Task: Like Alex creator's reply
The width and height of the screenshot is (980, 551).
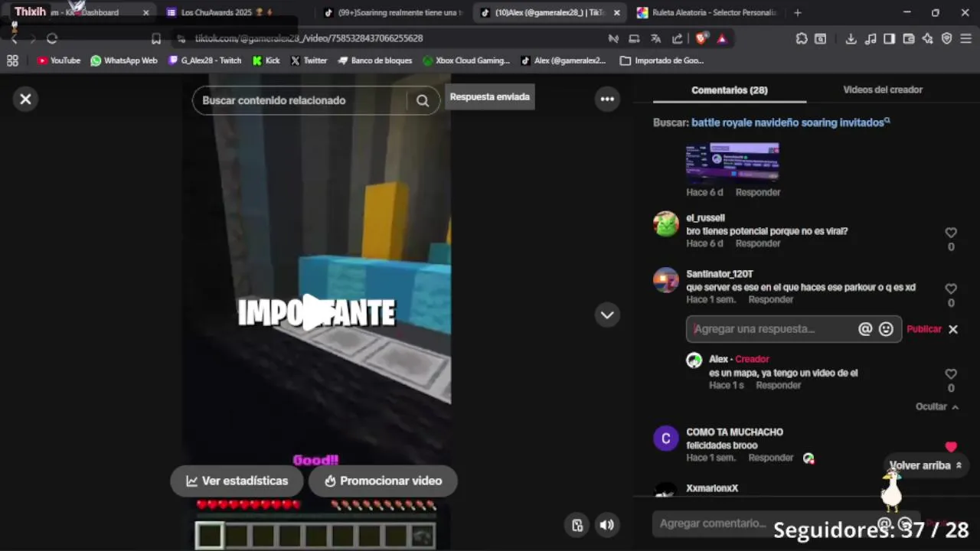Action: 951,374
